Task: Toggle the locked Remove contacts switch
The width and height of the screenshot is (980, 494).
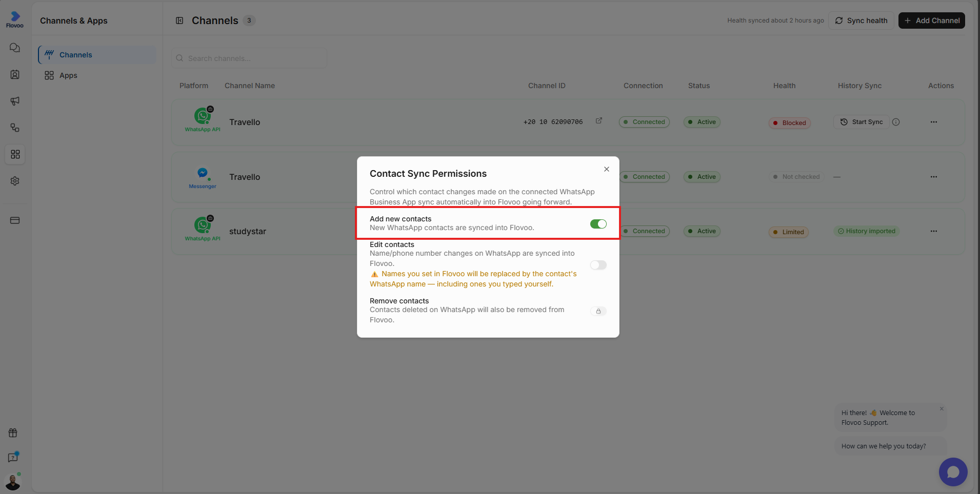Action: point(598,311)
